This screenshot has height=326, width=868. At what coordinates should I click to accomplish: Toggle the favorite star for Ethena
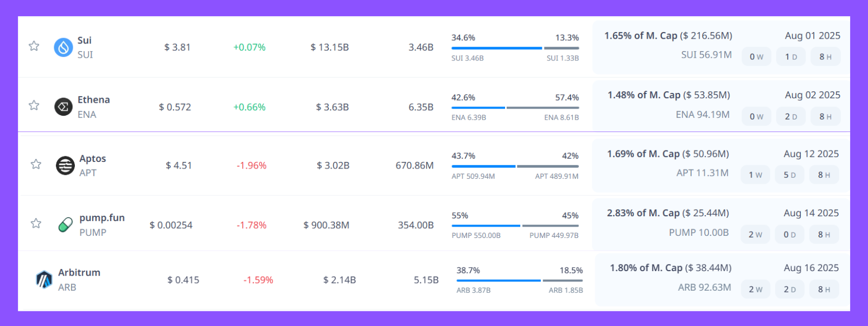coord(34,105)
